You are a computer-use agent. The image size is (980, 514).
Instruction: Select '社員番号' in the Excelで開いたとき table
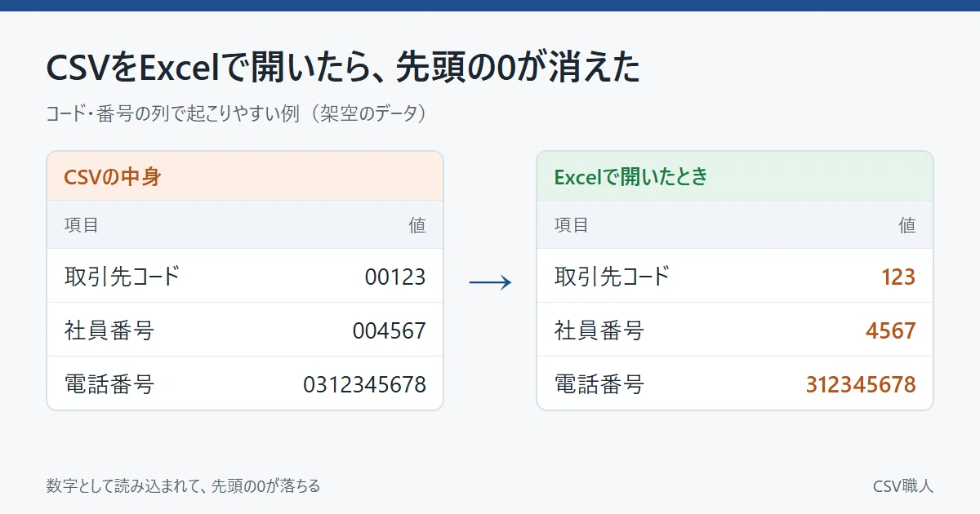pyautogui.click(x=599, y=330)
